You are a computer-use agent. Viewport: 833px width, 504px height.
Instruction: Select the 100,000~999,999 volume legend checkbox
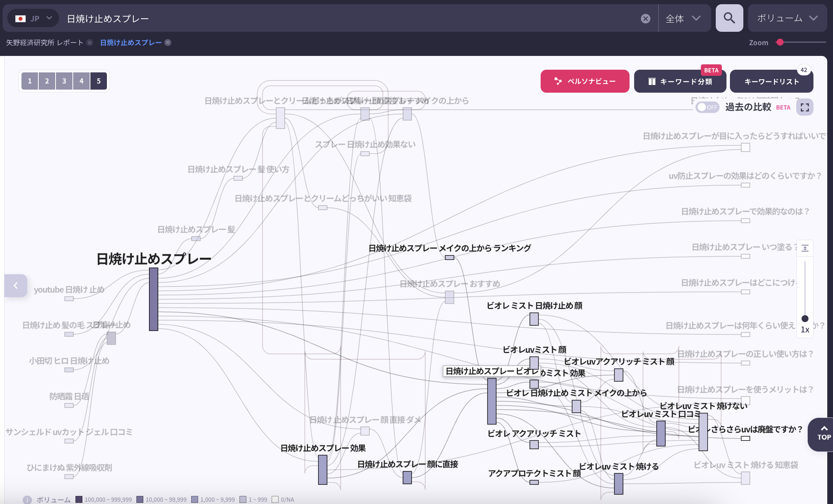click(x=79, y=499)
